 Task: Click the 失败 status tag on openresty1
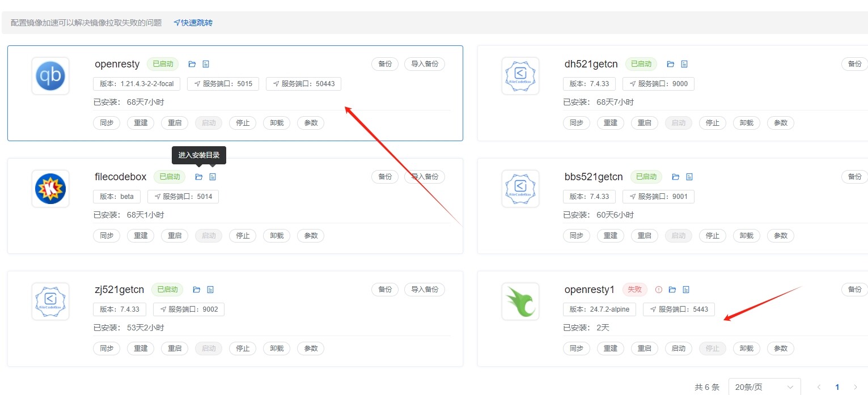(x=635, y=290)
